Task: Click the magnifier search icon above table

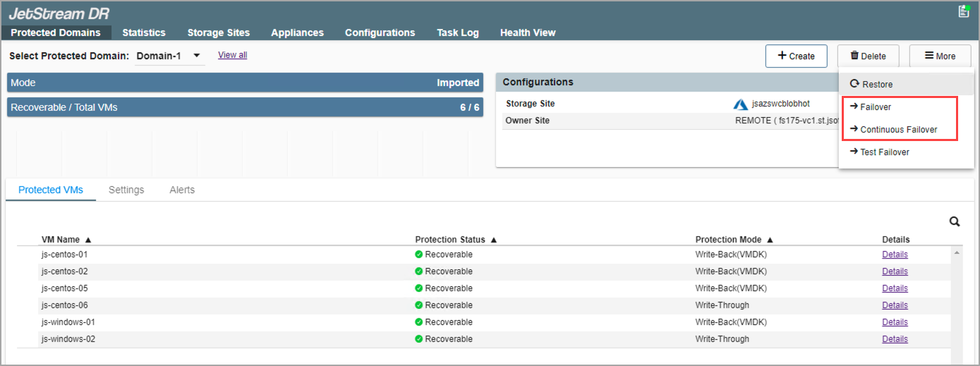Action: pos(955,221)
